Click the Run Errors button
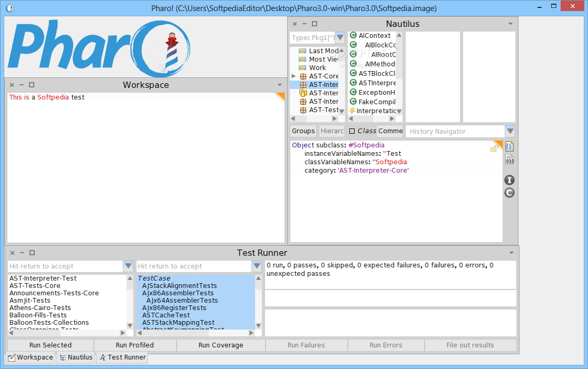 click(x=386, y=345)
